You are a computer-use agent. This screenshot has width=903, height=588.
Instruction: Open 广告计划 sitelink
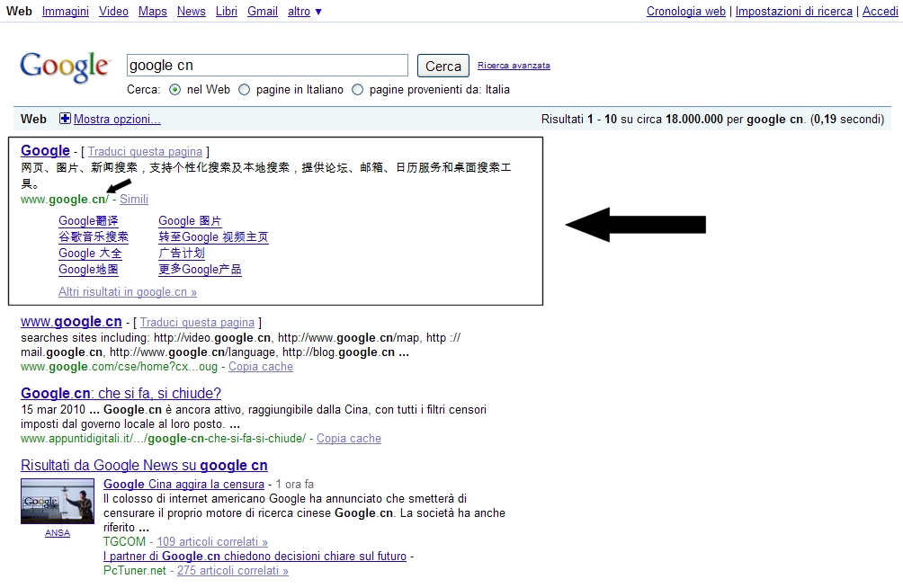pyautogui.click(x=182, y=254)
